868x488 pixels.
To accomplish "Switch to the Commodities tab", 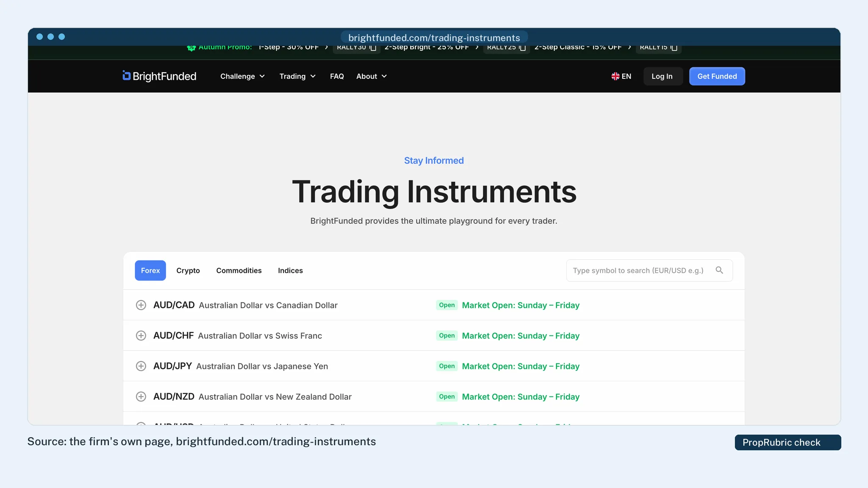I will coord(239,270).
